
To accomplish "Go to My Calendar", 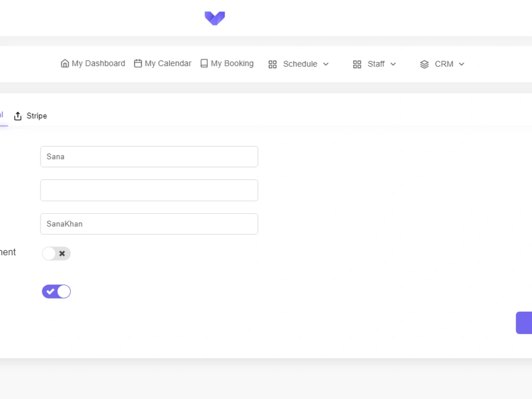I will click(x=162, y=63).
